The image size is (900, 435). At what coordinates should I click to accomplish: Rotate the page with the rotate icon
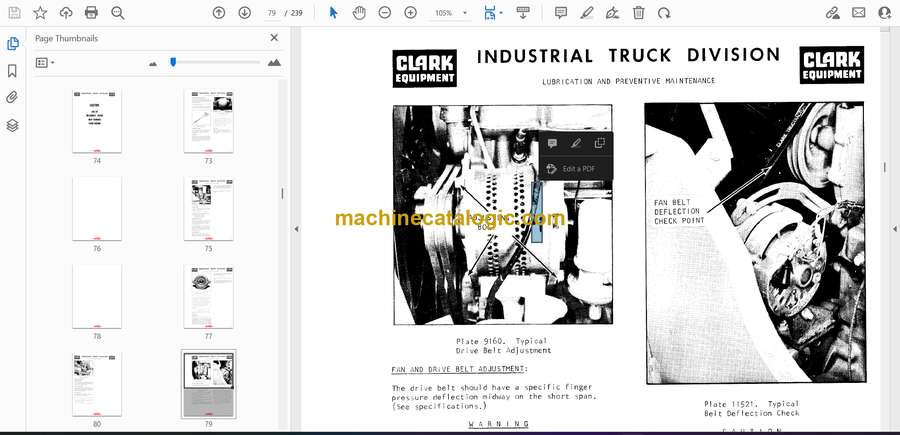[664, 13]
